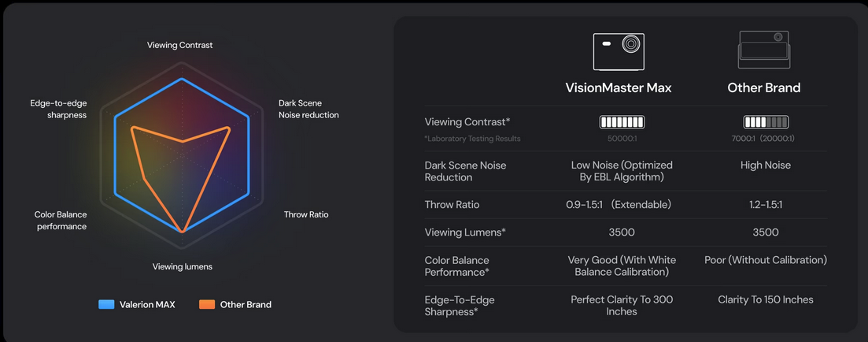
Task: Click the Color Balance performance chart label
Action: pyautogui.click(x=61, y=221)
